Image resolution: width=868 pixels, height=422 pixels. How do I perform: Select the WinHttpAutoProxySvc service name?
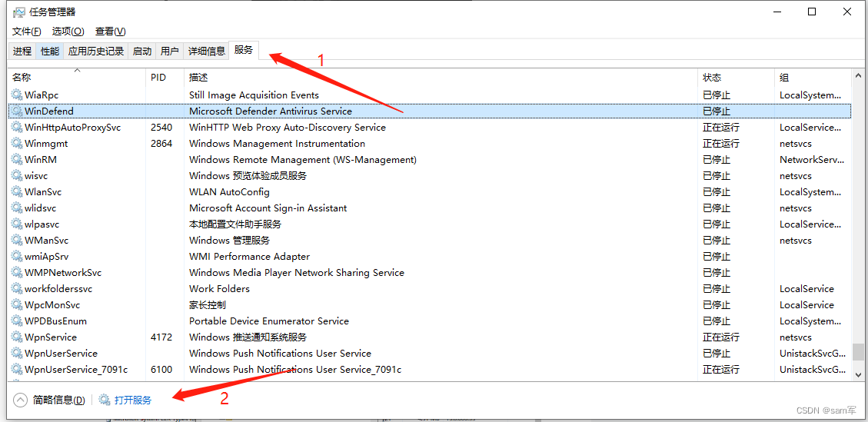[x=72, y=128]
